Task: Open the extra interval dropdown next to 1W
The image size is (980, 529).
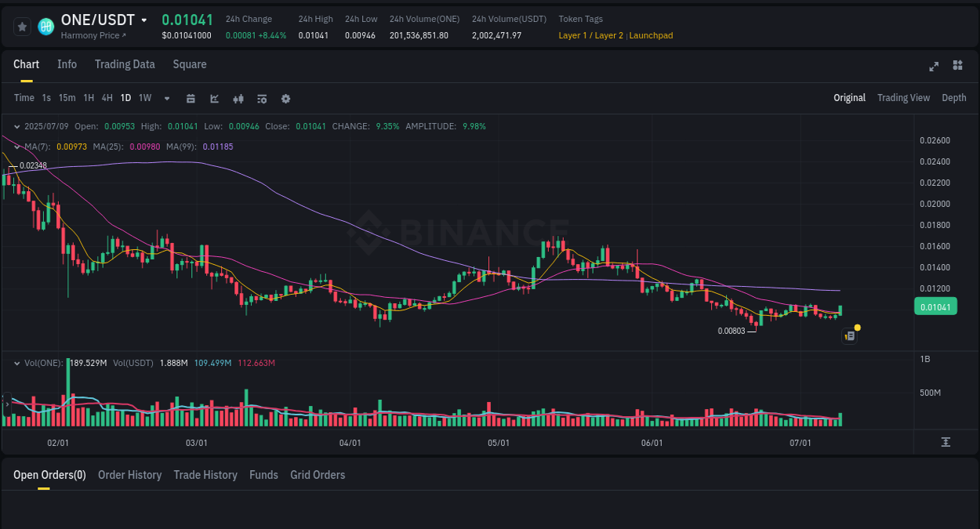Action: click(x=165, y=98)
